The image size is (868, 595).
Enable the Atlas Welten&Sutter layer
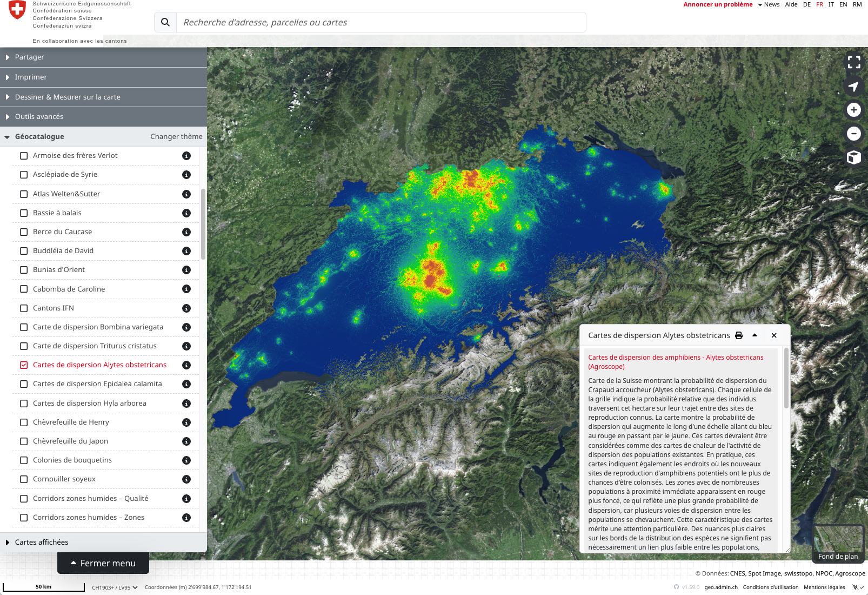click(x=24, y=194)
